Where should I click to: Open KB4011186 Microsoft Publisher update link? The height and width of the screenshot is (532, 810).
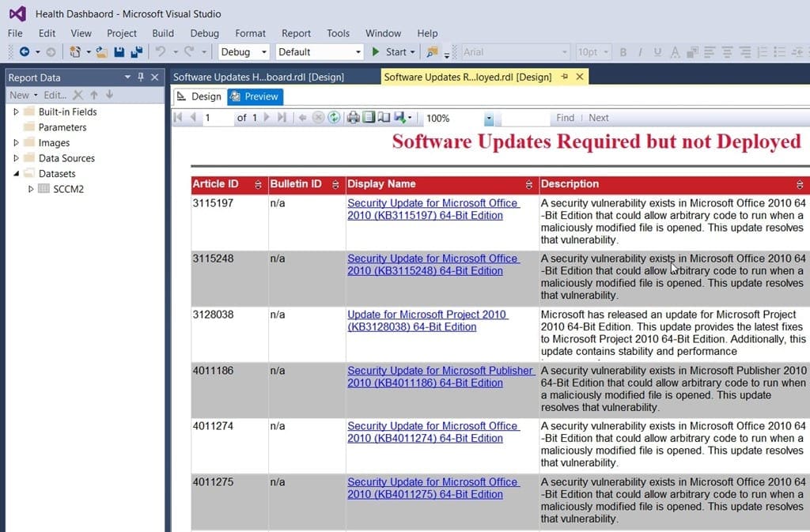441,377
